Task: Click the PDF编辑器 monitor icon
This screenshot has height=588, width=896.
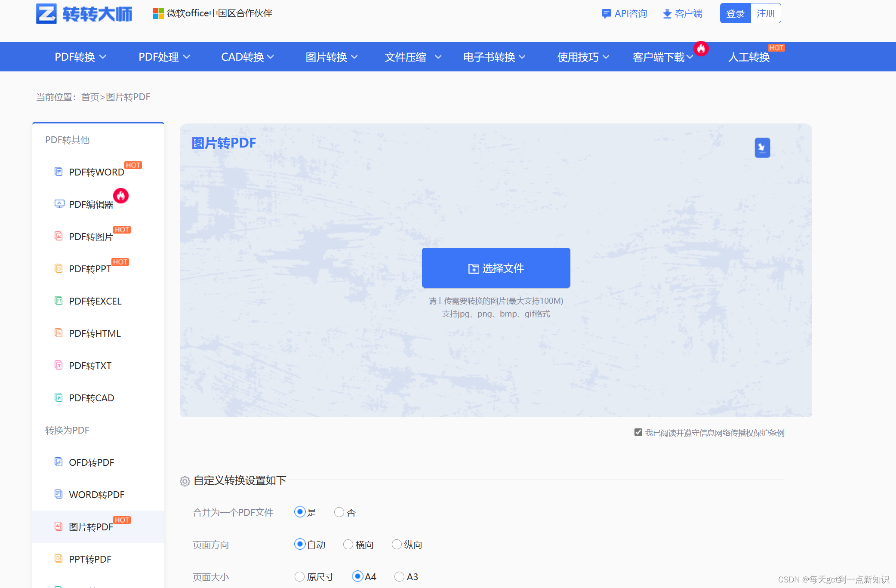Action: point(59,204)
